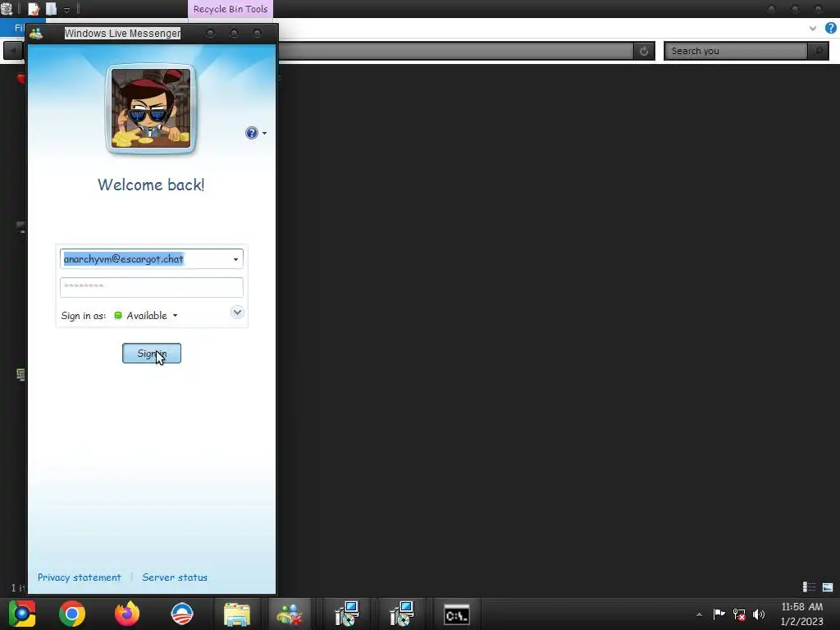Open the first installer icon on taskbar
Screen dimensions: 840x630
click(347, 614)
